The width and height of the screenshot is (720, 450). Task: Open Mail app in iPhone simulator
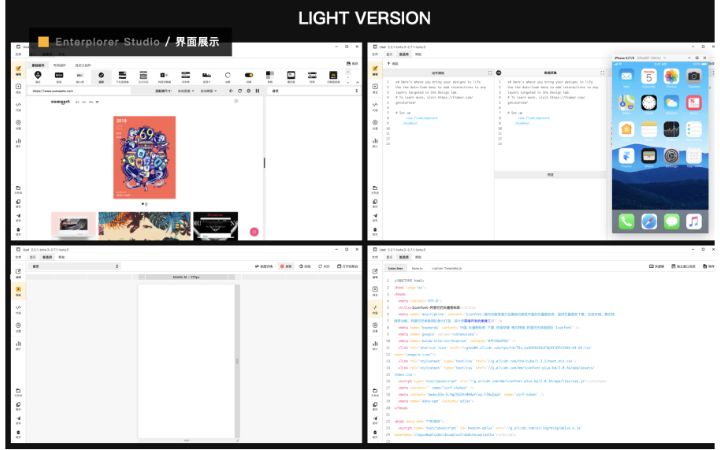[x=626, y=76]
